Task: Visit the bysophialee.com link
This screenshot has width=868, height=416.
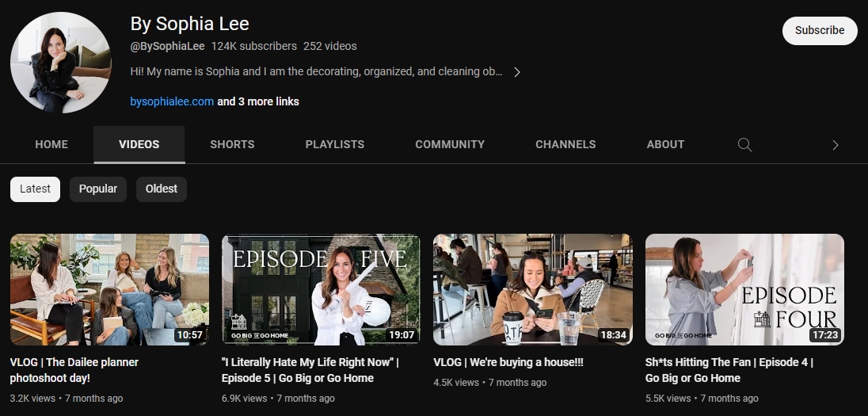Action: pyautogui.click(x=172, y=102)
